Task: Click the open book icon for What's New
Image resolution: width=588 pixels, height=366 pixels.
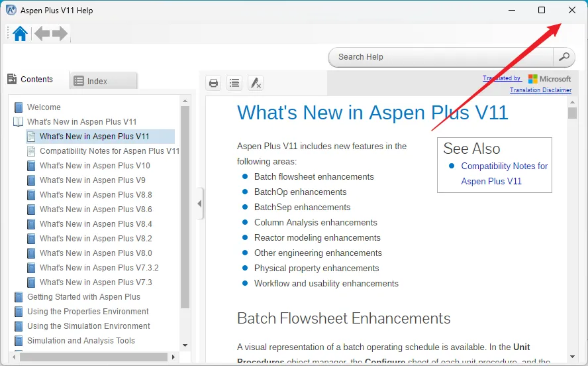Action: point(19,121)
